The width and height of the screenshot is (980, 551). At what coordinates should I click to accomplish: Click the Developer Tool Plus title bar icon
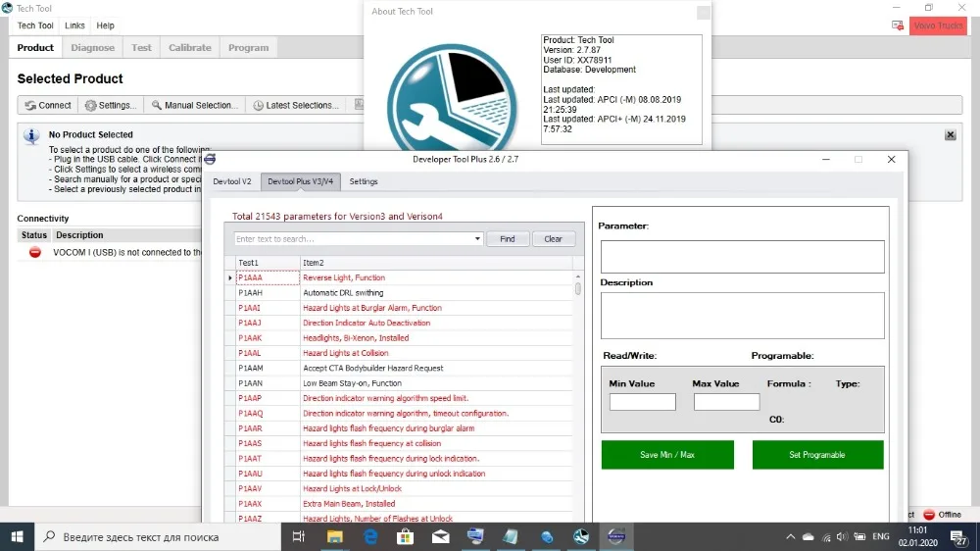(x=210, y=159)
